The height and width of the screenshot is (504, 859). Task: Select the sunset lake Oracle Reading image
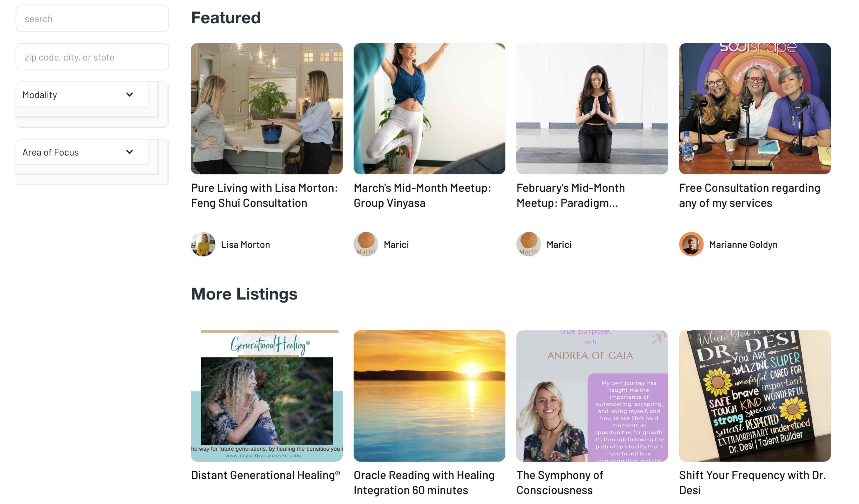(429, 396)
